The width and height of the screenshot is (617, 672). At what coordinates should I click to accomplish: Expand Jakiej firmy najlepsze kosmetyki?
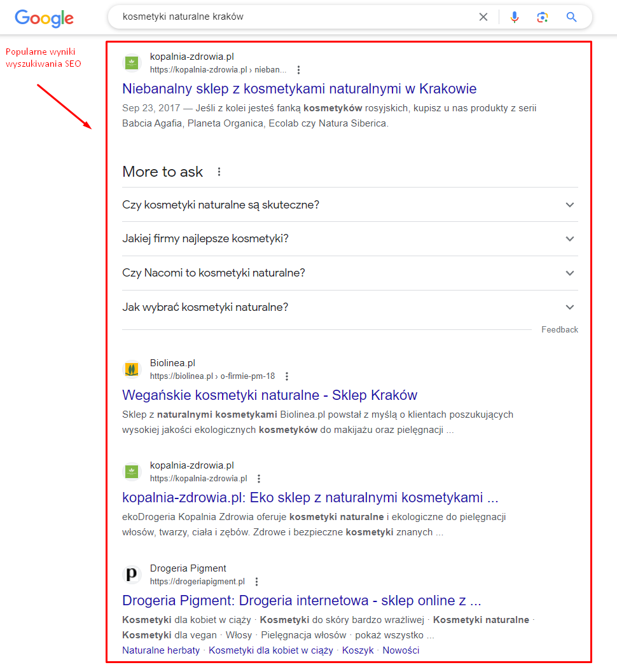pyautogui.click(x=350, y=238)
